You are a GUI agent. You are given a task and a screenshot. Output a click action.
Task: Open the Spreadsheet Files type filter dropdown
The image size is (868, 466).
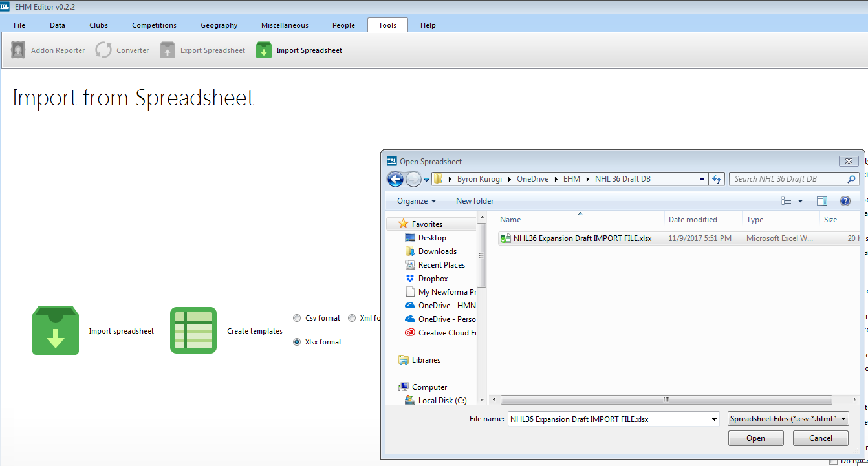788,419
